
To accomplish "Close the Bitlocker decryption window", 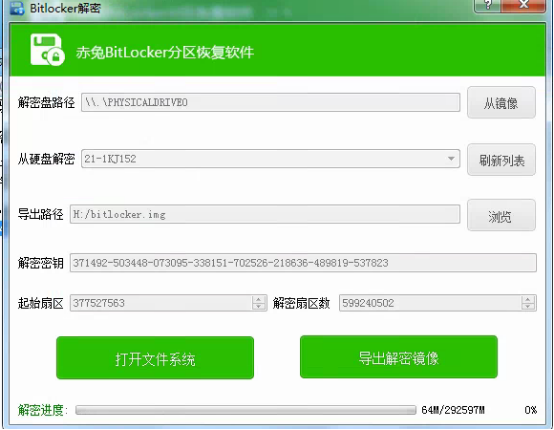I will (524, 5).
